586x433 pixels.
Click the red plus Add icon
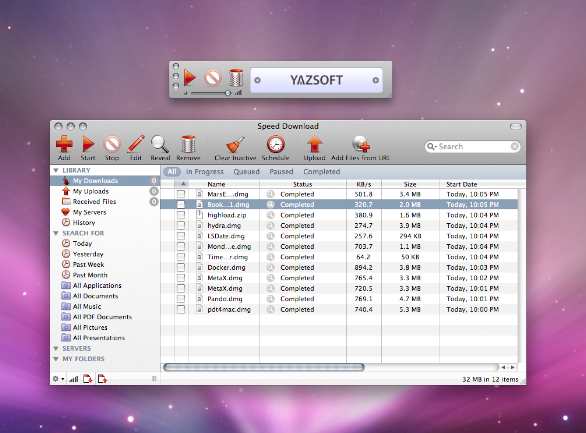click(64, 144)
